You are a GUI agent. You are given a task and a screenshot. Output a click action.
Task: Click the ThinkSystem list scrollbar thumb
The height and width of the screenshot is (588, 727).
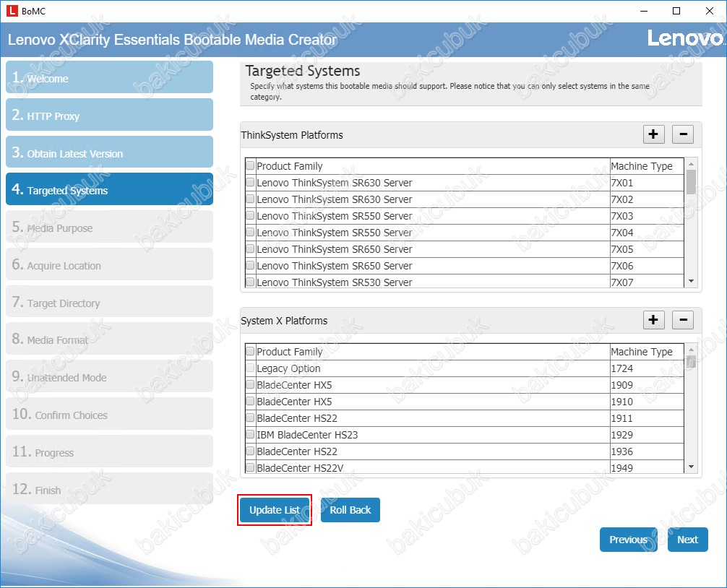691,182
